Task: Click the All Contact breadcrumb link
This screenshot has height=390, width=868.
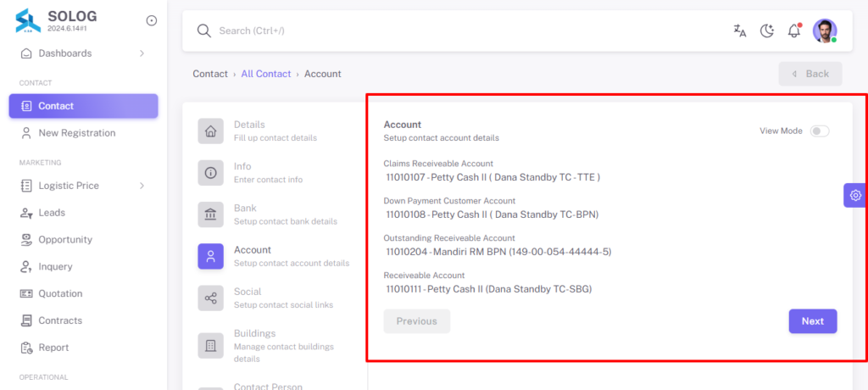Action: (265, 74)
